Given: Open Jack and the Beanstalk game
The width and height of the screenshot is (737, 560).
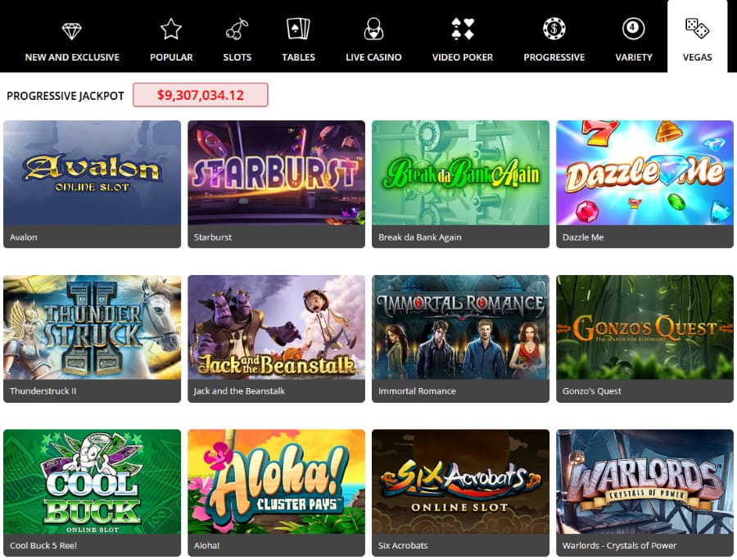Looking at the screenshot, I should click(x=277, y=338).
